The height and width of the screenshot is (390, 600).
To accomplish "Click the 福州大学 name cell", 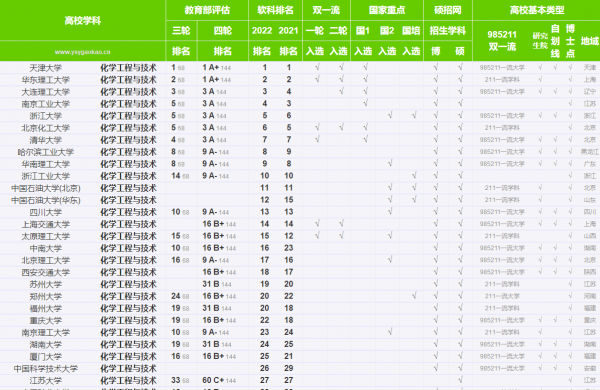I will pos(46,308).
